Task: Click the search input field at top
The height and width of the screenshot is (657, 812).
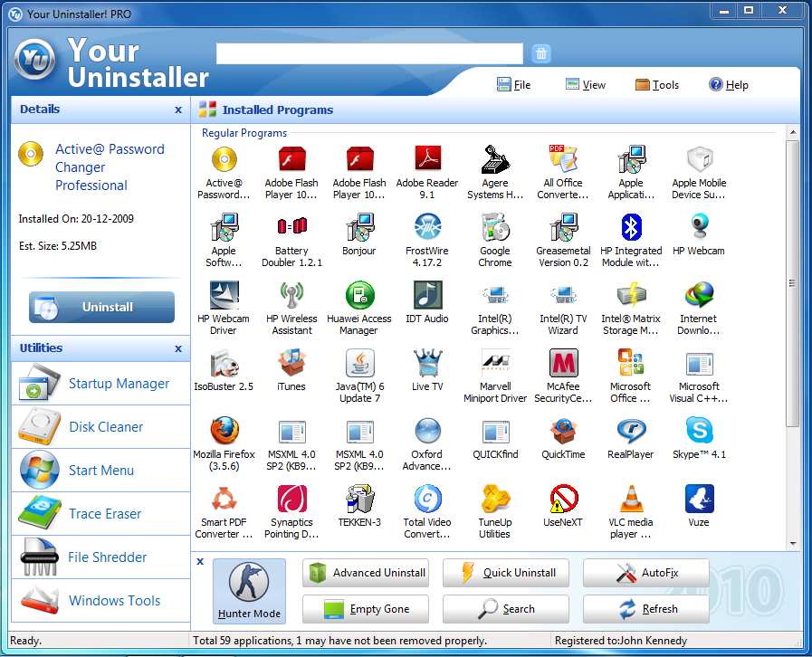Action: (369, 53)
